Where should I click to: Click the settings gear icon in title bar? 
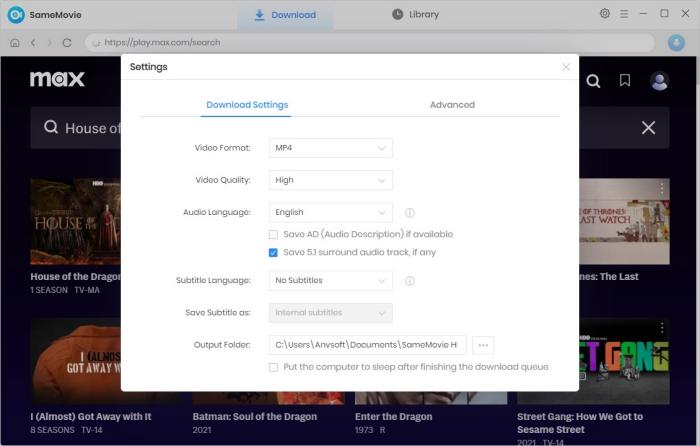605,14
